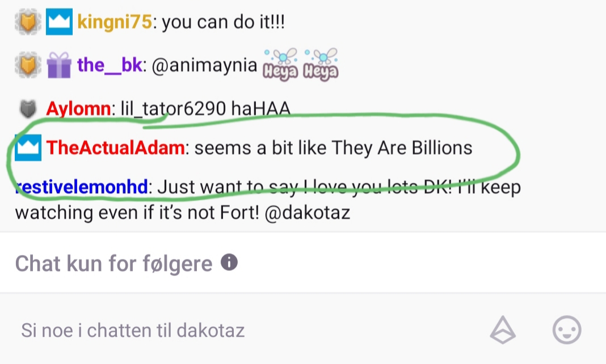Tap kingni75's gold shield badge
The width and height of the screenshot is (606, 364).
click(x=28, y=22)
